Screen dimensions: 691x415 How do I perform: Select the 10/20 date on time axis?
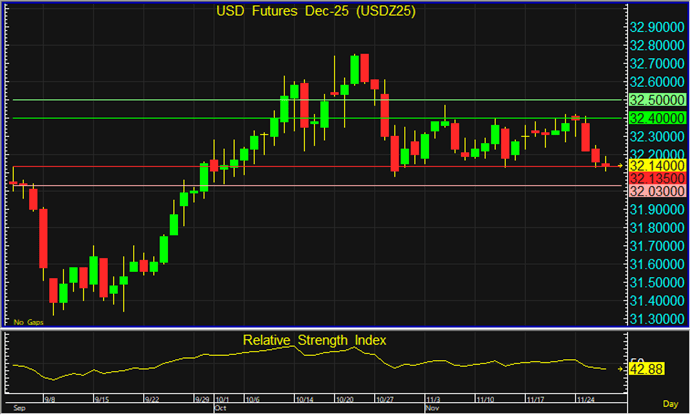[x=343, y=398]
